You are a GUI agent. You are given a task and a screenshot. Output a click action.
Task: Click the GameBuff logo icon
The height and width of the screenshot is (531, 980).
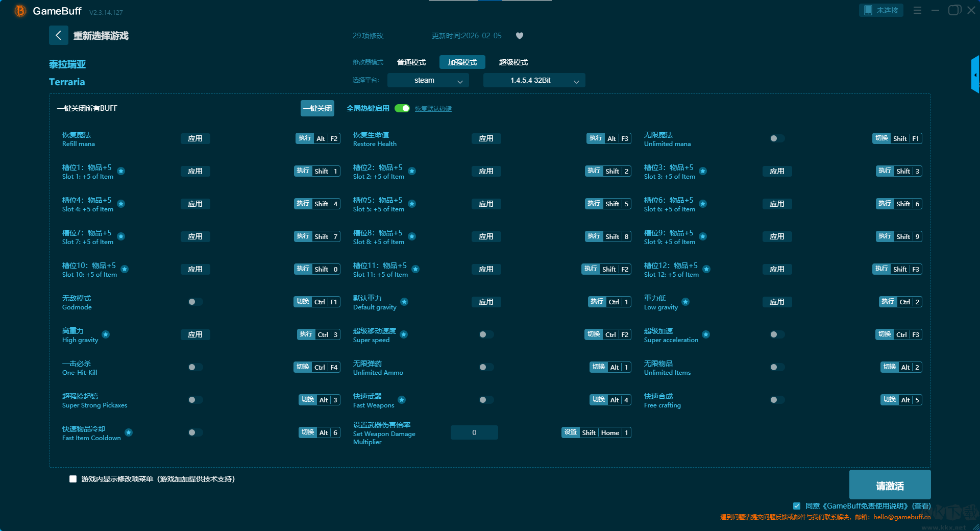(x=20, y=11)
